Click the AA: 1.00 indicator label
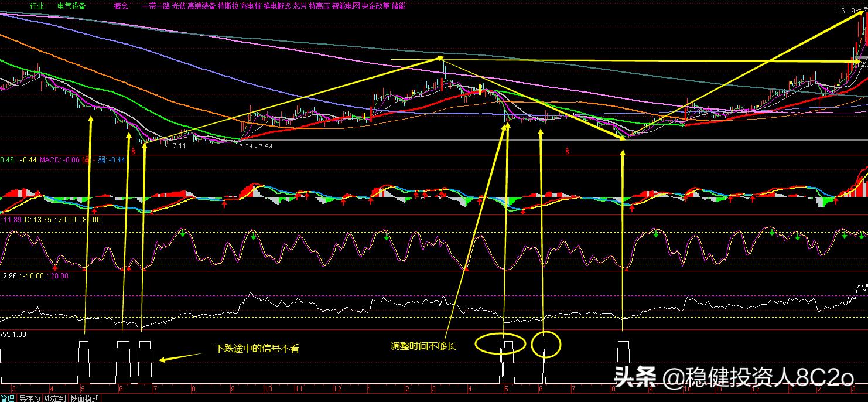This screenshot has width=868, height=402. click(x=13, y=335)
